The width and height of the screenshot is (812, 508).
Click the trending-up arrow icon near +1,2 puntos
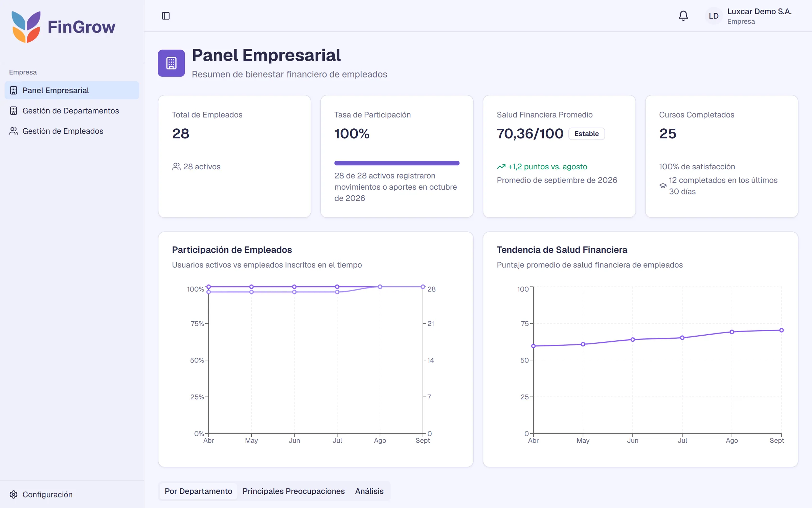[x=501, y=167]
